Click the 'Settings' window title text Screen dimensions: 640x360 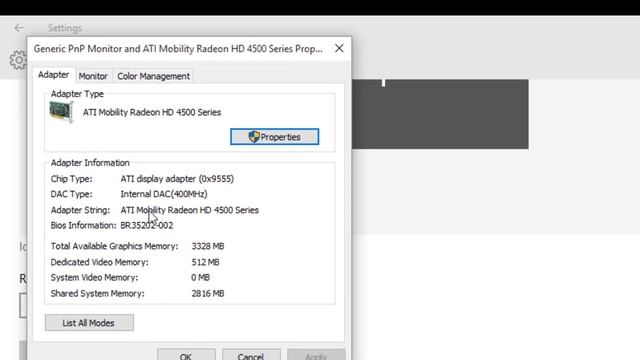[65, 28]
